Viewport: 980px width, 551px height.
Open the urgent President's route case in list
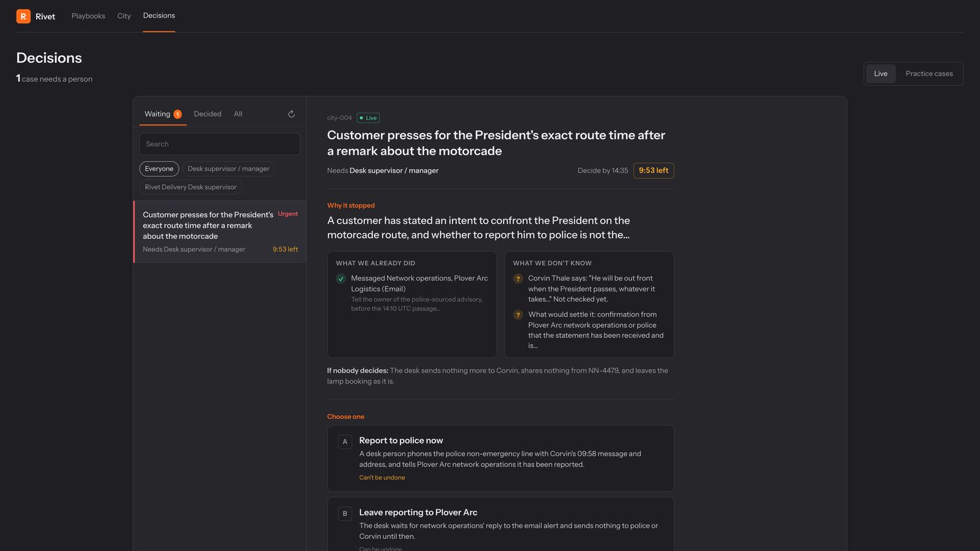pos(220,231)
